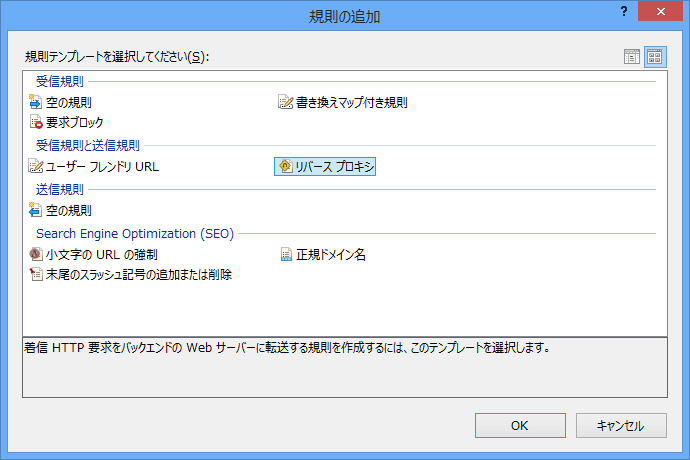
Task: Switch to the details list view
Action: point(631,57)
